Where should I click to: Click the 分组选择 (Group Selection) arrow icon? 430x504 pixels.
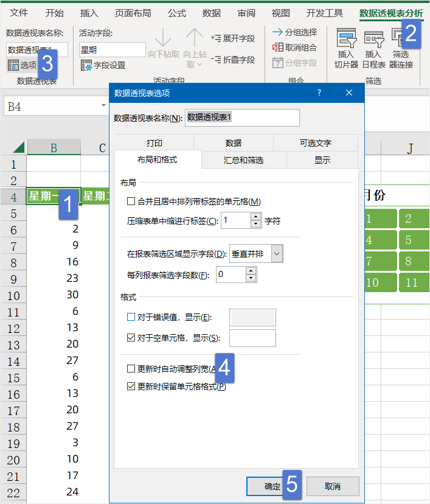277,32
